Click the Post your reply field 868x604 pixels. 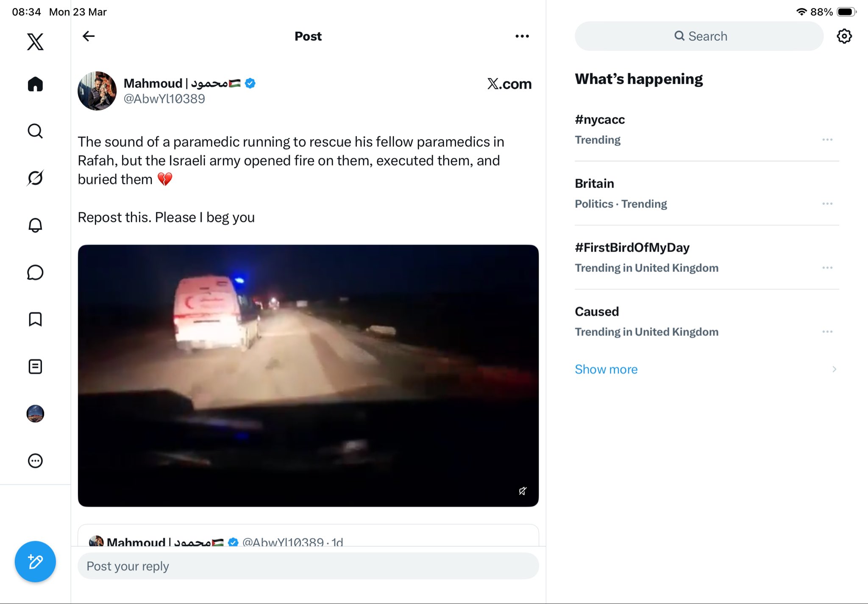308,566
